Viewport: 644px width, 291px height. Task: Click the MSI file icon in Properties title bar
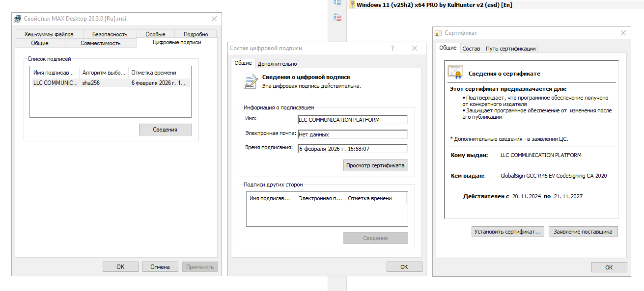[x=18, y=19]
